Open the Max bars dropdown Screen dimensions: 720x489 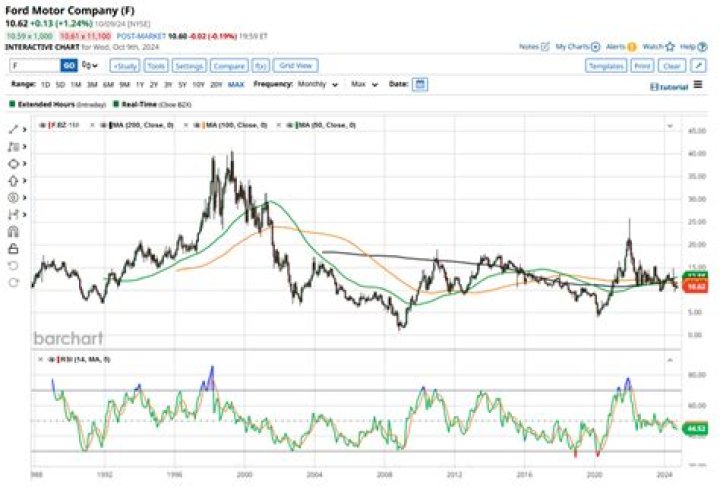(x=365, y=84)
